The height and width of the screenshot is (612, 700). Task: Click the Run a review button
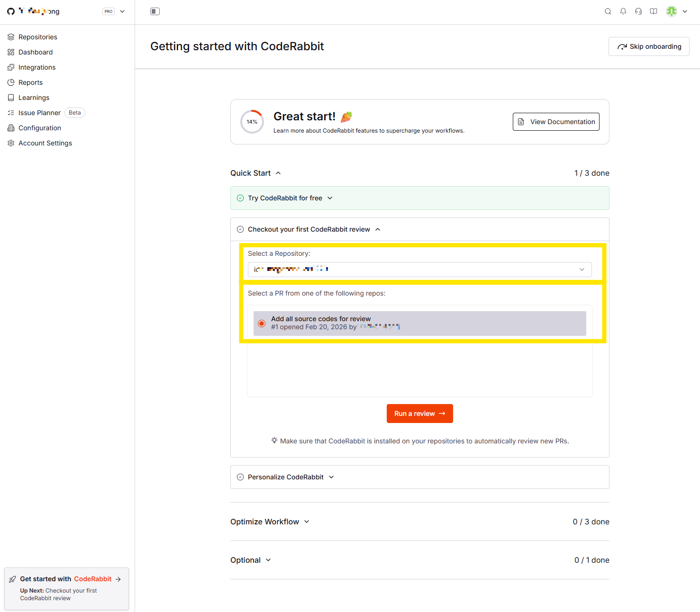pos(420,414)
